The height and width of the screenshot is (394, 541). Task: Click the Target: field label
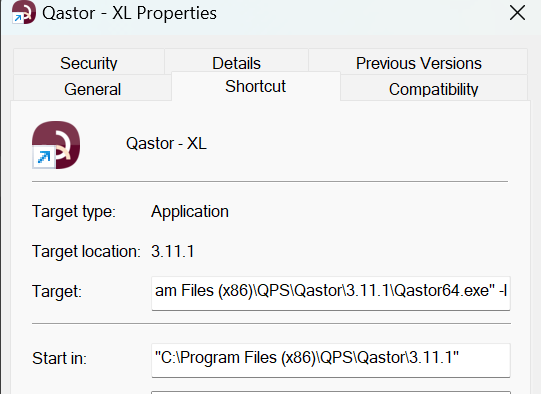point(57,291)
